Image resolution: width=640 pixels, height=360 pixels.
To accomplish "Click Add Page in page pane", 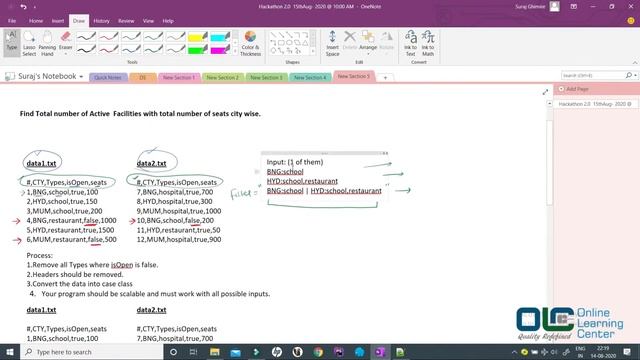I will [577, 89].
